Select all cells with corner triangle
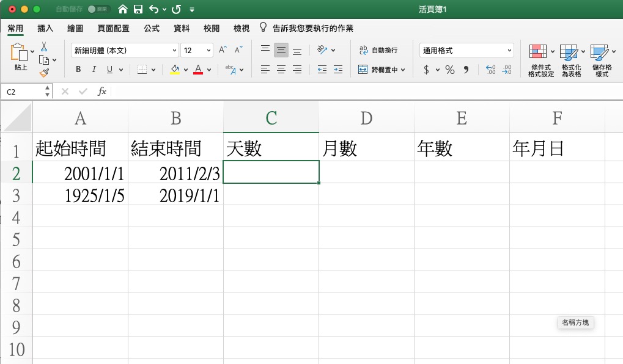The image size is (623, 364). tap(17, 117)
